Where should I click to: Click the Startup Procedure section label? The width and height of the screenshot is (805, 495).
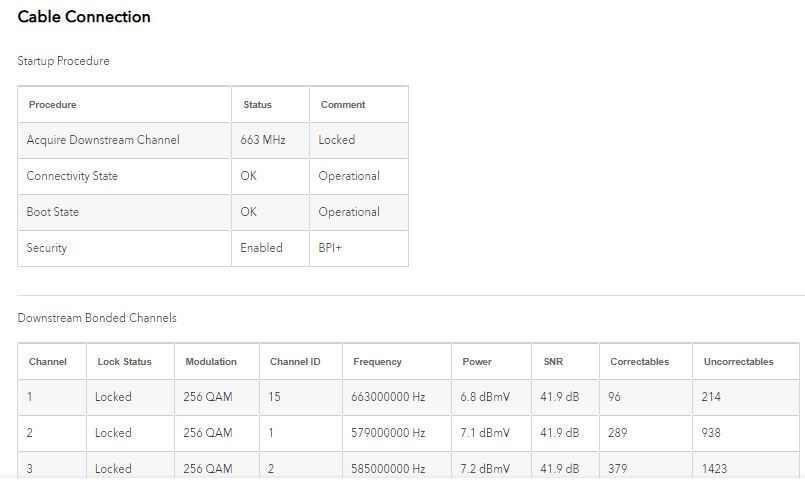(63, 61)
